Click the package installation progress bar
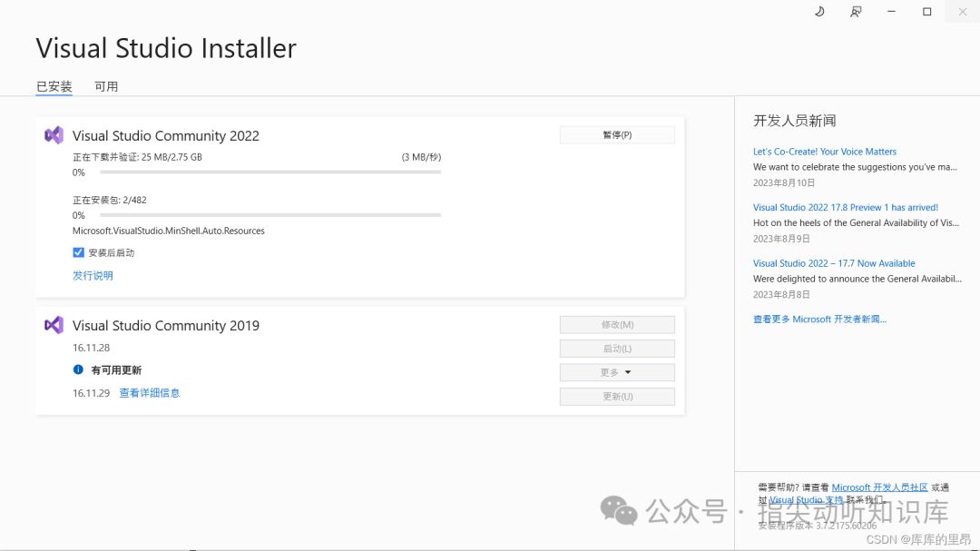This screenshot has height=551, width=980. [270, 215]
